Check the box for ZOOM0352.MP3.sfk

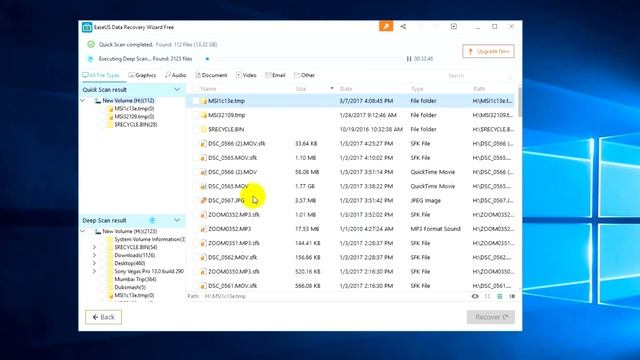click(x=196, y=215)
